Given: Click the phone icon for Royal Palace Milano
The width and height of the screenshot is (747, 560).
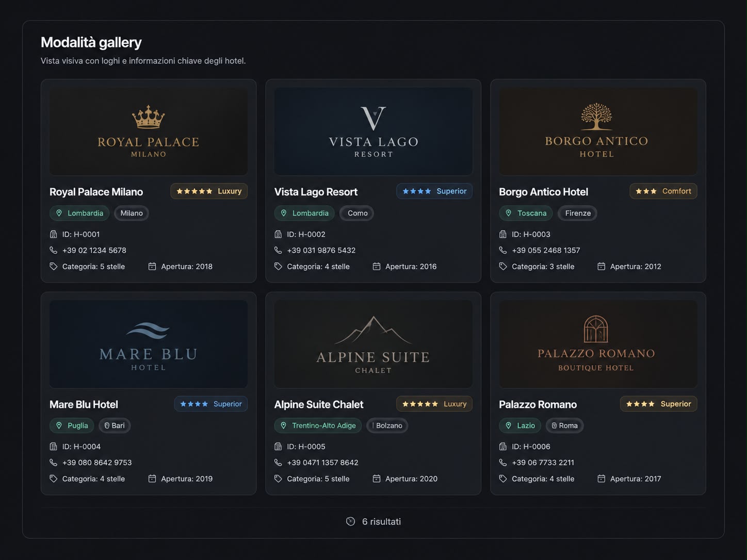Looking at the screenshot, I should click(53, 250).
